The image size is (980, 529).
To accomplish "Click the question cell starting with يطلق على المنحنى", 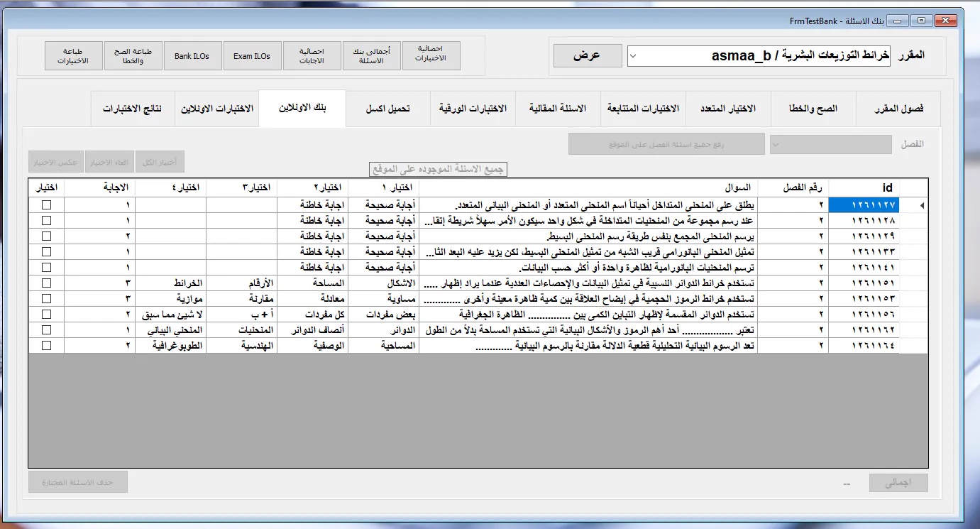I will [589, 205].
